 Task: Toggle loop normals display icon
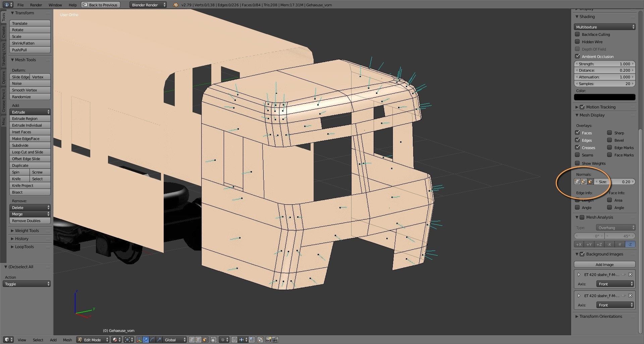584,182
